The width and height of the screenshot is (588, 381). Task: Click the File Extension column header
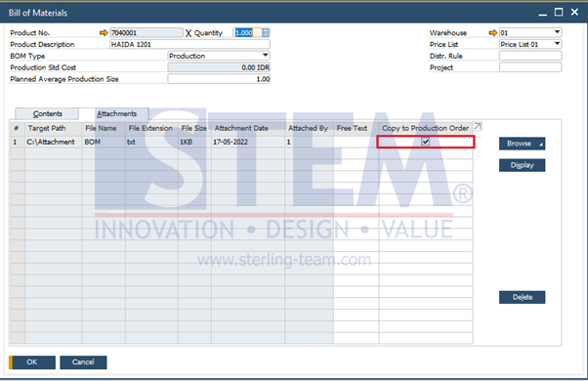pos(151,129)
